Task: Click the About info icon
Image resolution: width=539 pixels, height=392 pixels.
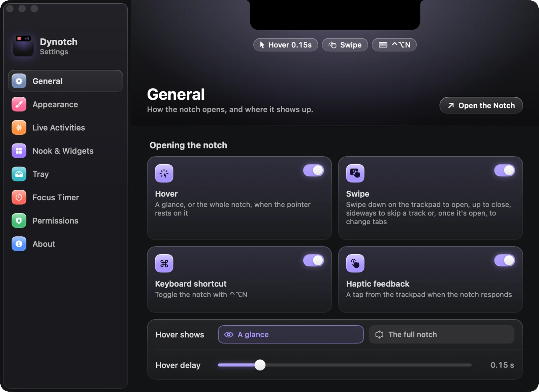Action: [19, 244]
